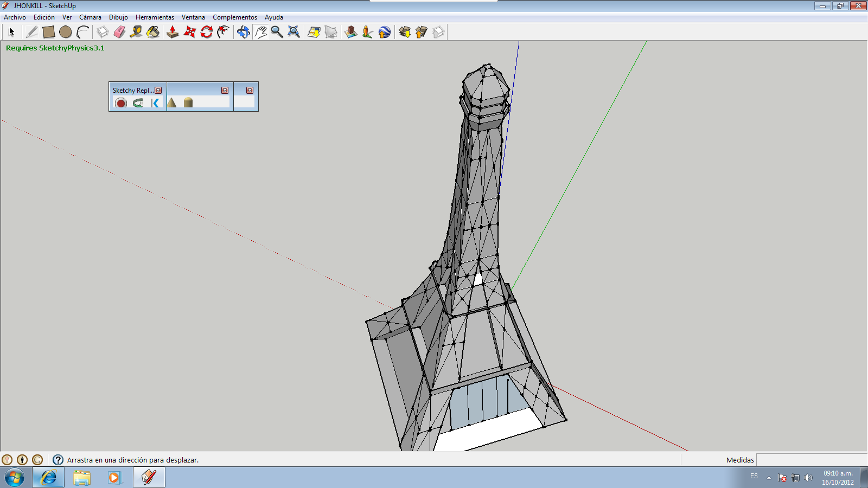
Task: Open Windows Explorer from taskbar
Action: click(82, 477)
